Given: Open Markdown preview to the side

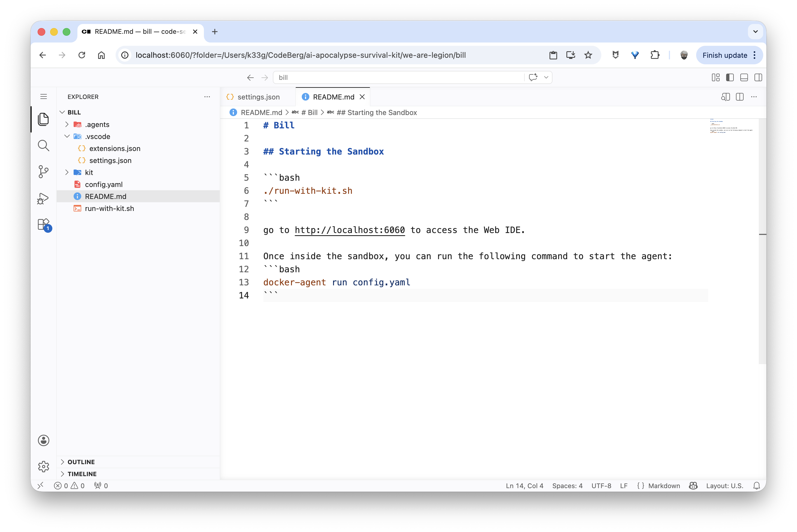Looking at the screenshot, I should tap(725, 97).
